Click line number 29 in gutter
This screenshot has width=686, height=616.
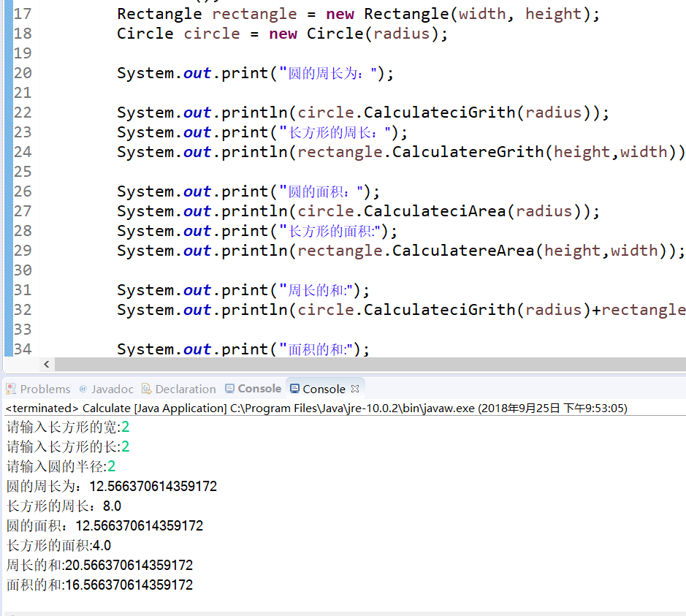pos(23,251)
